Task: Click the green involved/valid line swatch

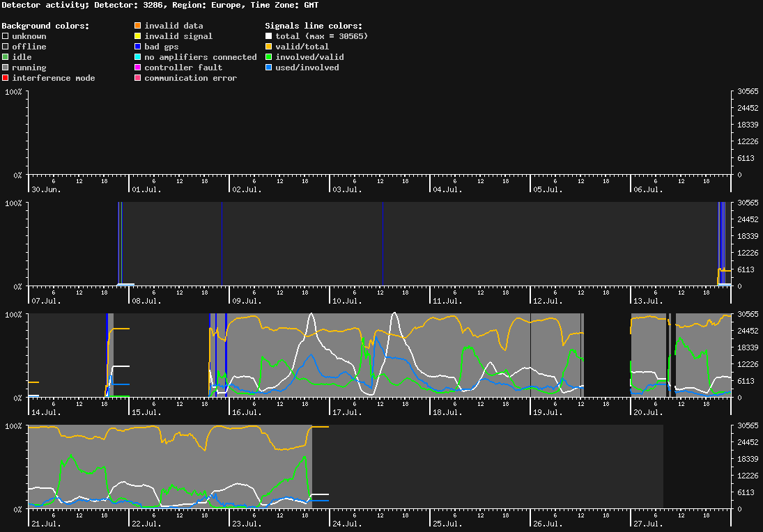Action: [268, 57]
